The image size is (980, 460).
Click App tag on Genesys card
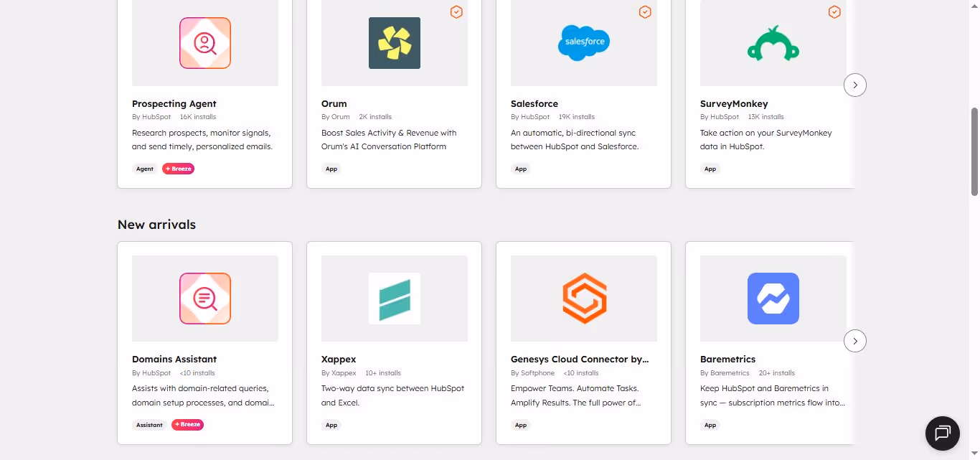pos(521,425)
